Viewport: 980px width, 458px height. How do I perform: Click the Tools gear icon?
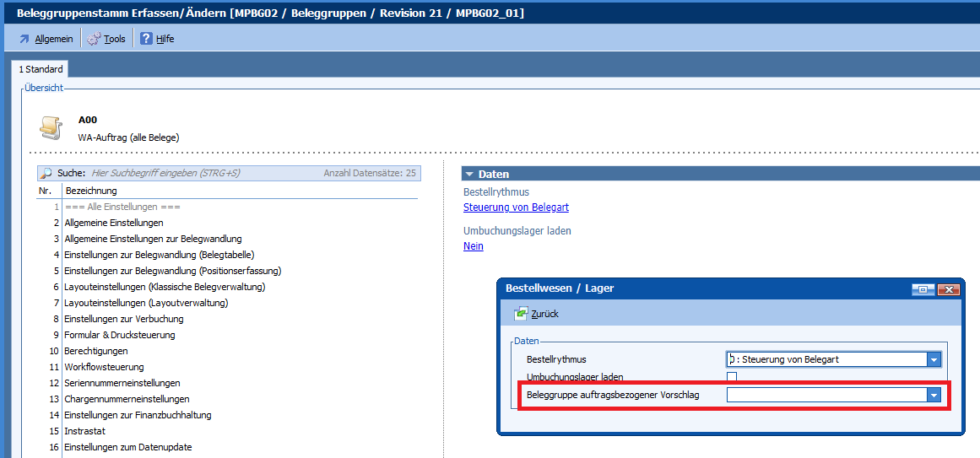(94, 39)
